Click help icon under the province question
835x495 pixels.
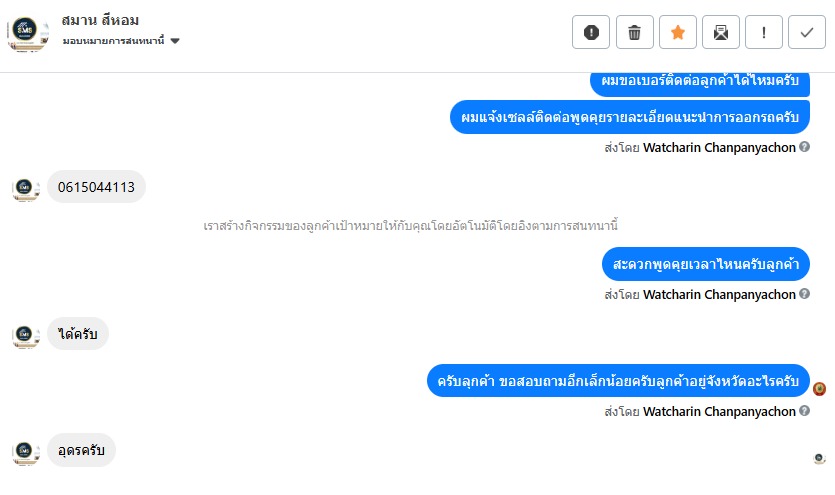pos(805,411)
